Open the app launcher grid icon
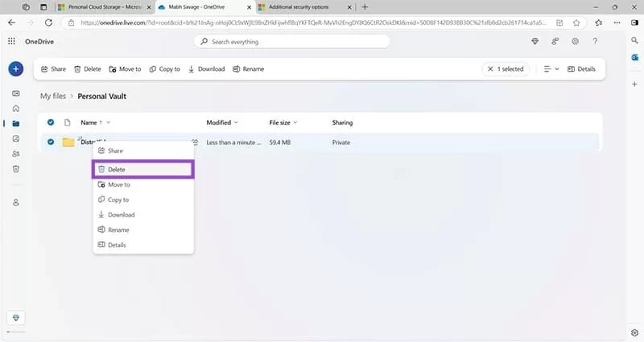The image size is (644, 342). (11, 41)
